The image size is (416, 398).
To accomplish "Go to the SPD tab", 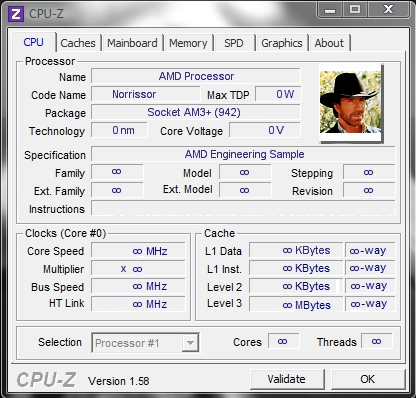I will click(x=234, y=43).
